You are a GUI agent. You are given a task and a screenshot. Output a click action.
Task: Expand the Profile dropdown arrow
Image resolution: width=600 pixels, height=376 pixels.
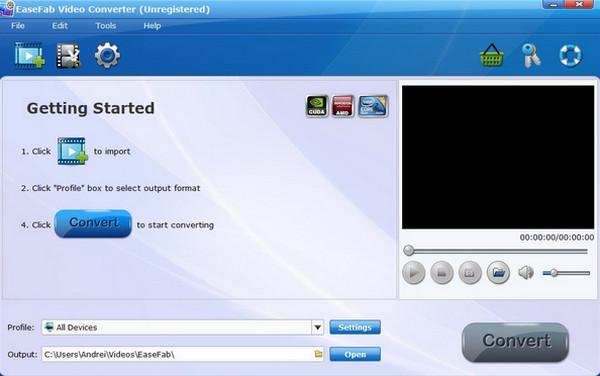pyautogui.click(x=318, y=327)
